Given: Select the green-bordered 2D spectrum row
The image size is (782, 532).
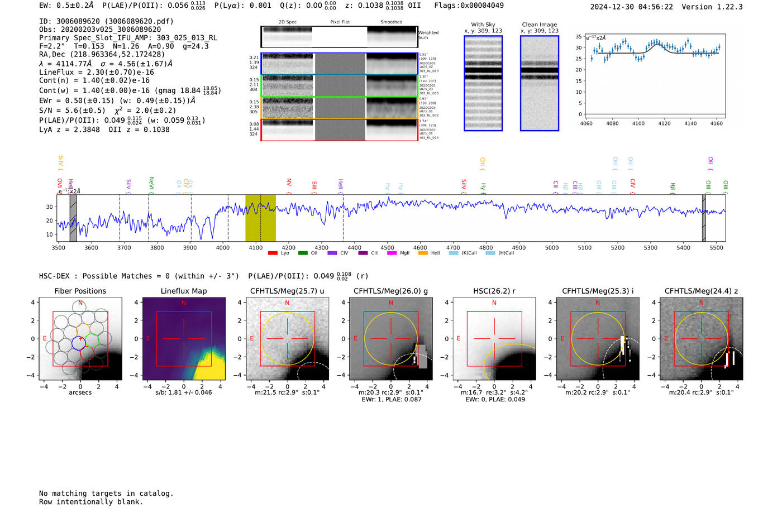Looking at the screenshot, I should pos(339,86).
